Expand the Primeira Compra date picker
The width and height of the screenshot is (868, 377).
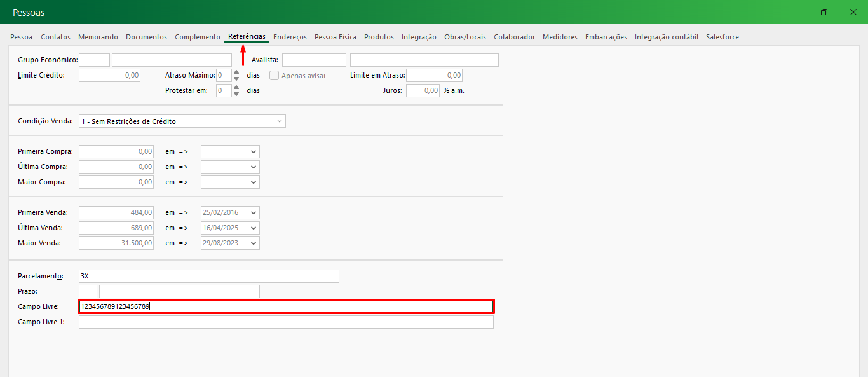point(254,152)
